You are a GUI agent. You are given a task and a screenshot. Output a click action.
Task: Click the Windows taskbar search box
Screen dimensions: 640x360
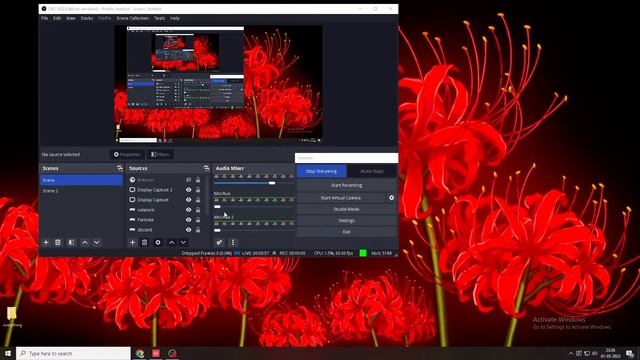(73, 353)
